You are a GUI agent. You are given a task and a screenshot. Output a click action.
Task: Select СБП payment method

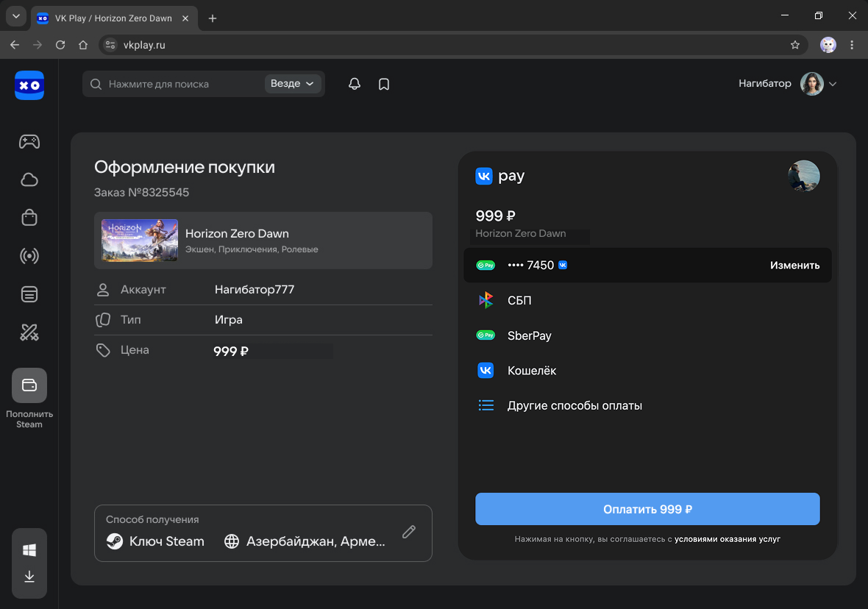point(519,300)
